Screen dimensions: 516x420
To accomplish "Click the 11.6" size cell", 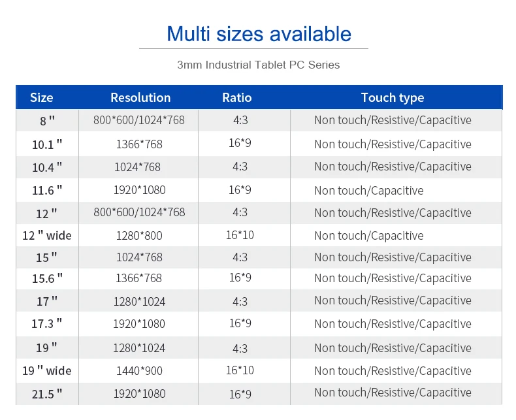I will tap(47, 190).
